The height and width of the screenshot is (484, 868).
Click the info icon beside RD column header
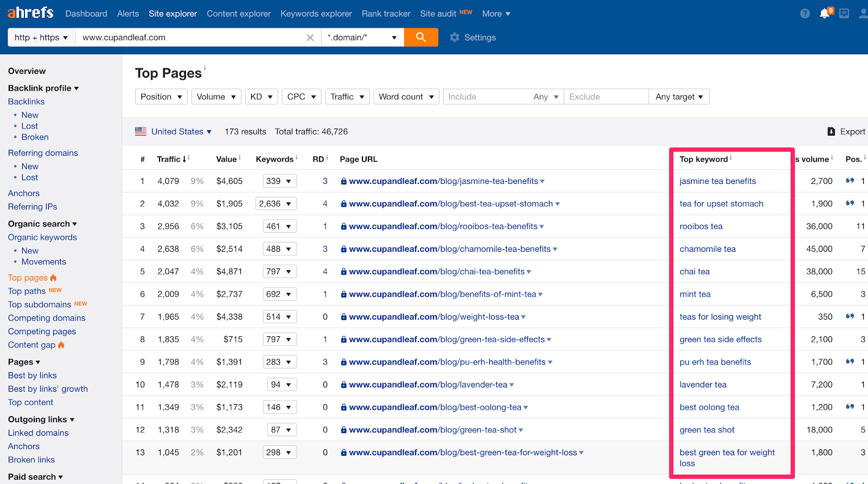pyautogui.click(x=327, y=157)
